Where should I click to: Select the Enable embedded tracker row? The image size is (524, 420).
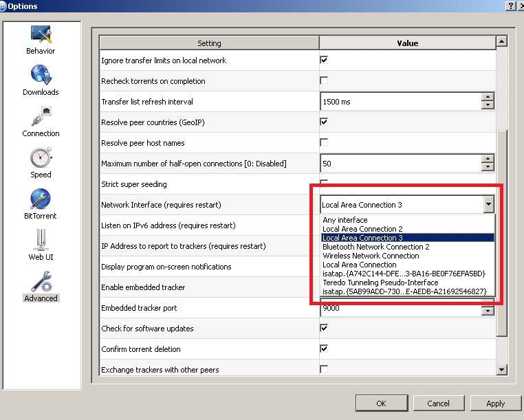209,287
